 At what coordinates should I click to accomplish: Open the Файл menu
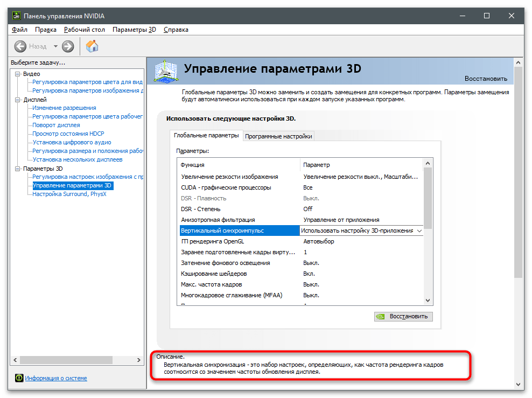point(19,30)
